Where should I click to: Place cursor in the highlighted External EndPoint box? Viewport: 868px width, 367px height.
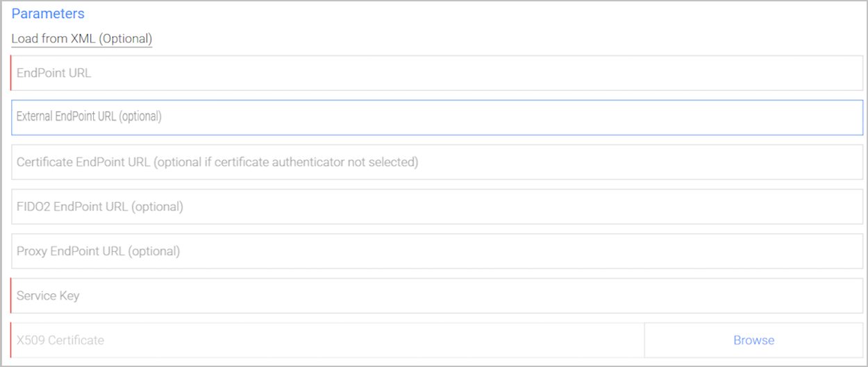tap(437, 117)
